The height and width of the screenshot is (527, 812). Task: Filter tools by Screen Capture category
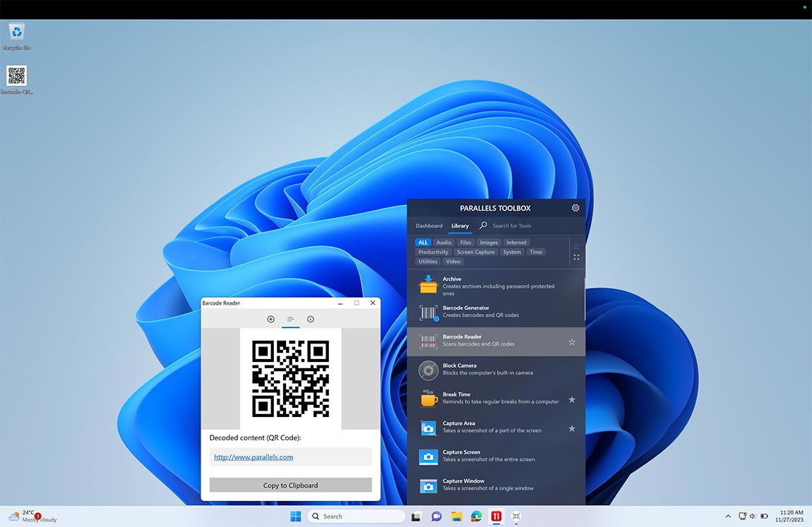click(x=475, y=251)
